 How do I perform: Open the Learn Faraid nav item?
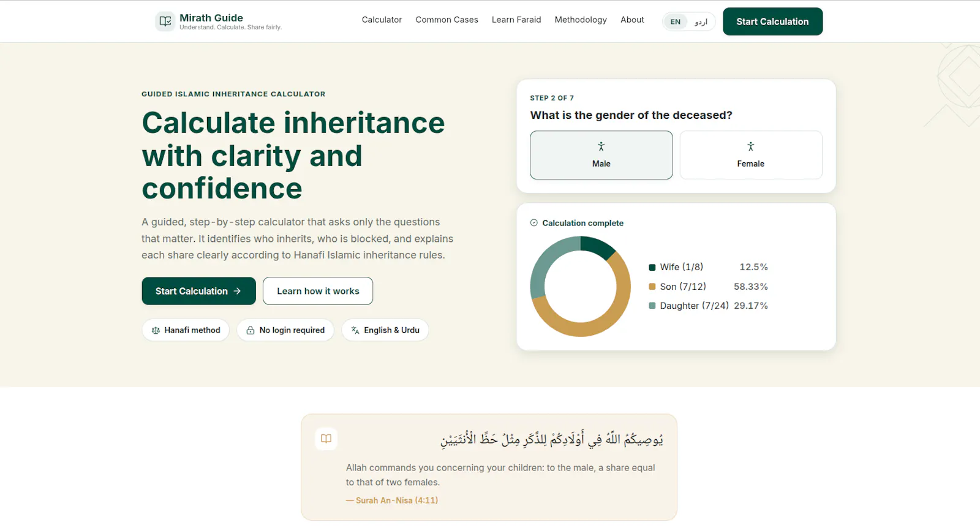(x=516, y=20)
